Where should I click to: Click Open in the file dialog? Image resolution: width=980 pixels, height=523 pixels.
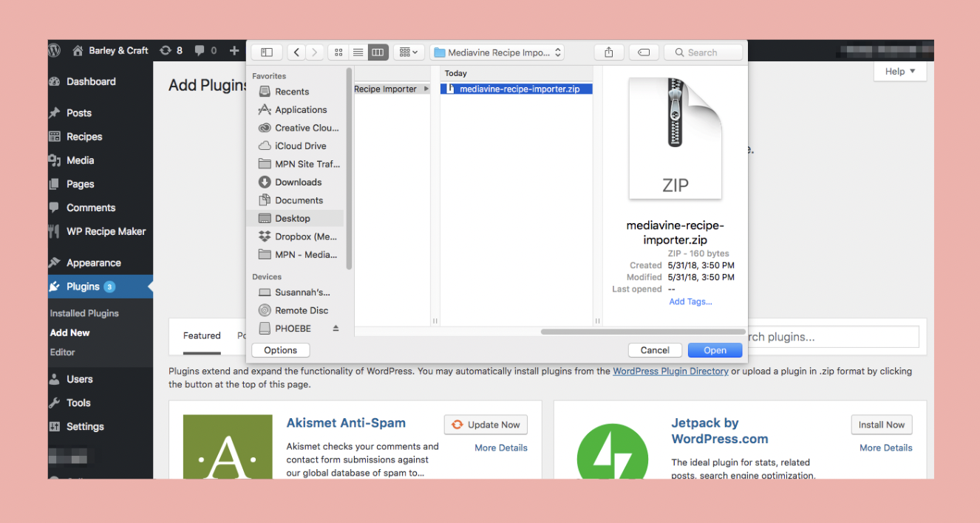pos(715,350)
